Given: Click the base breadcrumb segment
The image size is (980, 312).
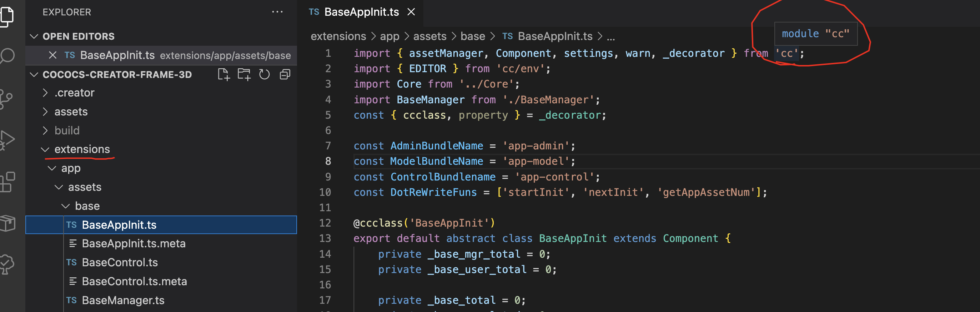Looking at the screenshot, I should point(472,36).
